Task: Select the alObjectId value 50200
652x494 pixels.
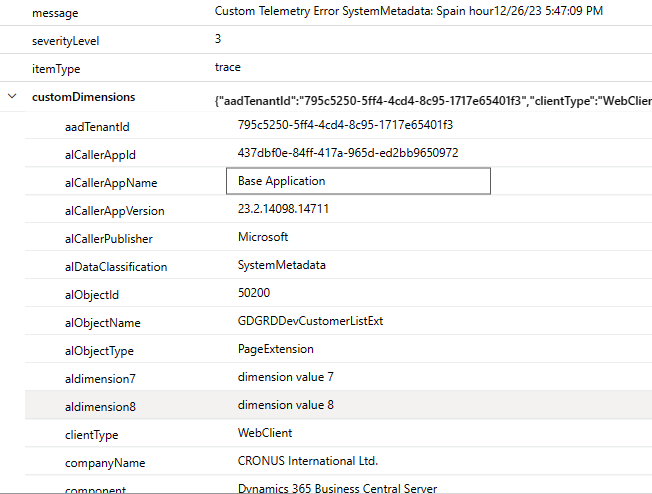Action: pyautogui.click(x=254, y=293)
